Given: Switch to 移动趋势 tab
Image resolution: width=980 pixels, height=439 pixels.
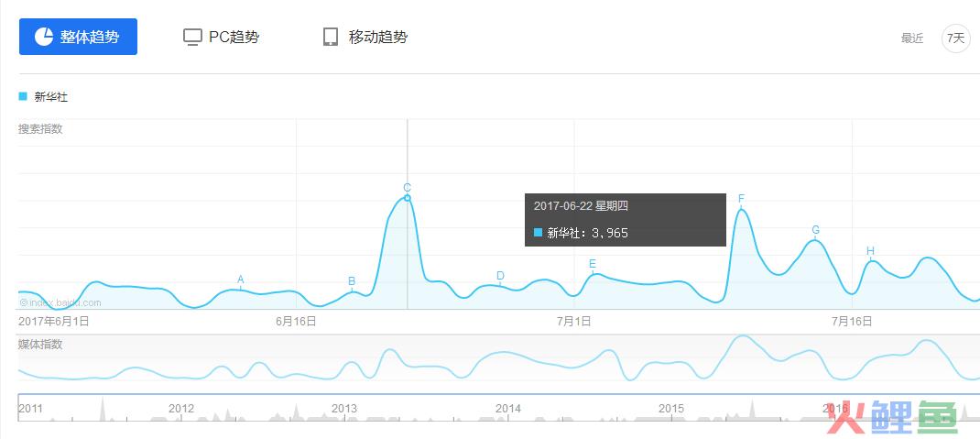Looking at the screenshot, I should (x=365, y=37).
